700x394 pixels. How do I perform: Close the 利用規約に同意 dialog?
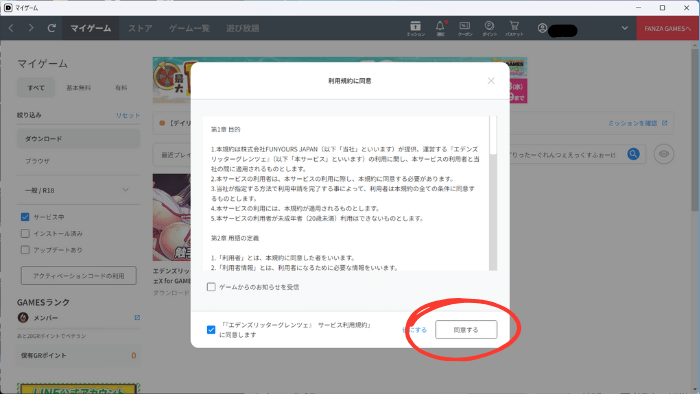[x=491, y=81]
